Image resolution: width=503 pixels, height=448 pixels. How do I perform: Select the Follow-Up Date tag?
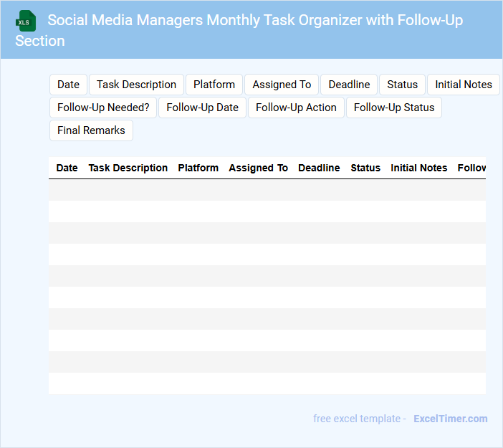click(x=202, y=108)
